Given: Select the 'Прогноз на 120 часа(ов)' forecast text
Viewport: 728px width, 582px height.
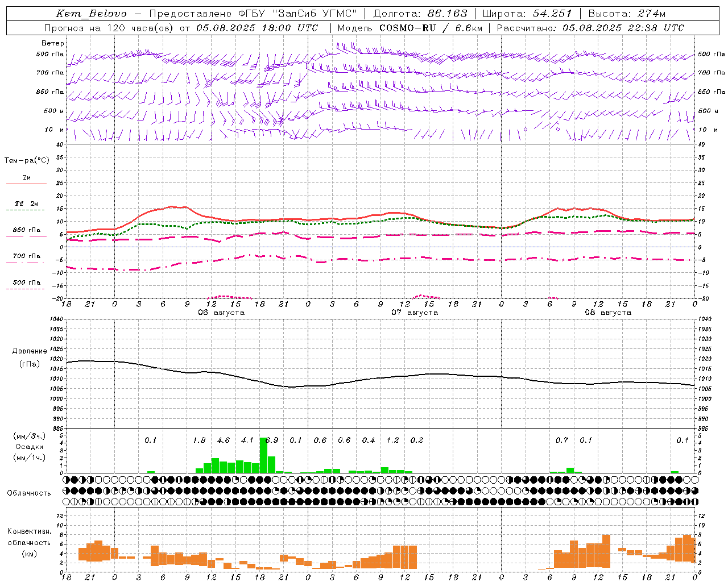Looking at the screenshot, I should click(109, 28).
